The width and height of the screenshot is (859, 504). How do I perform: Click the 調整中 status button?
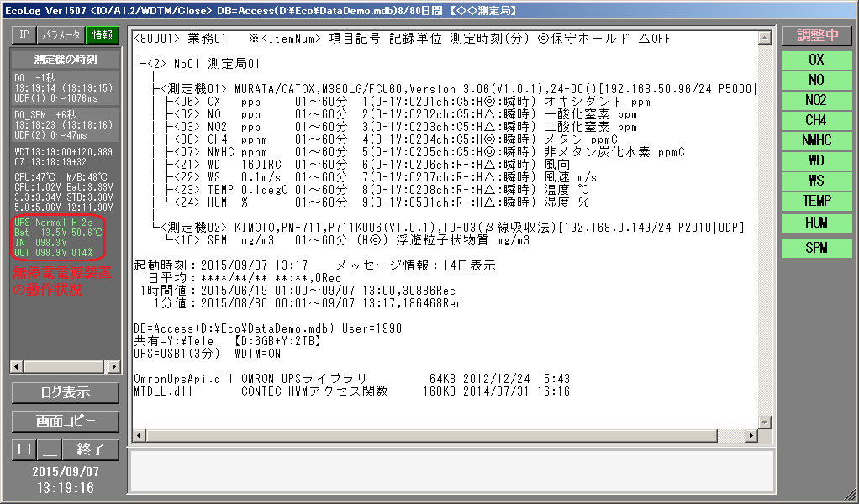coord(815,36)
